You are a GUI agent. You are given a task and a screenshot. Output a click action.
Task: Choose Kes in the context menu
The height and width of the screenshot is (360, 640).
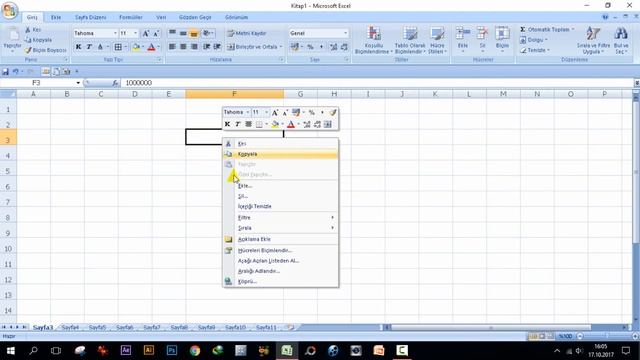pyautogui.click(x=281, y=144)
